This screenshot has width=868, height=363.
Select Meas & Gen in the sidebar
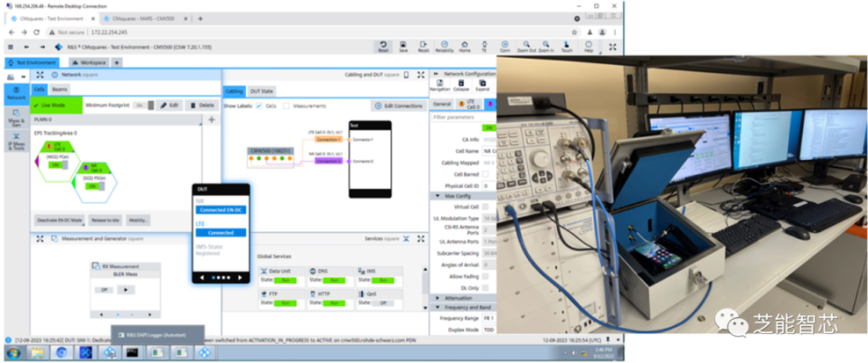click(x=16, y=119)
